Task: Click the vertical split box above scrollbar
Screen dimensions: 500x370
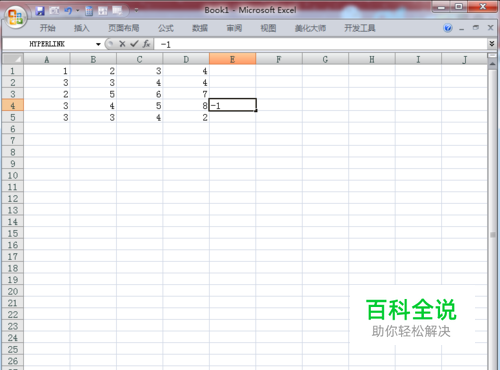Action: point(492,55)
